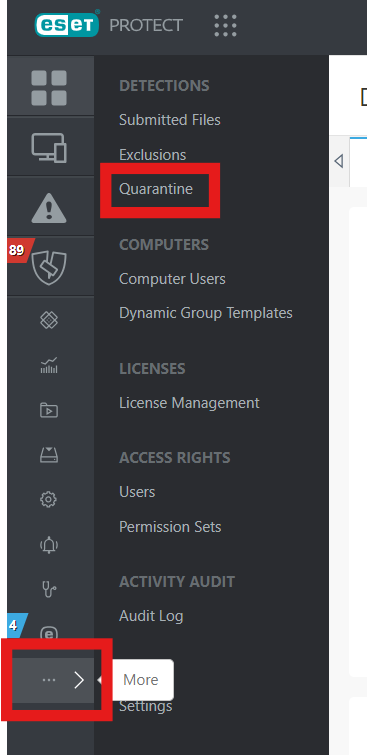367x755 pixels.
Task: Open the Detections warning triangle icon
Action: pyautogui.click(x=49, y=208)
